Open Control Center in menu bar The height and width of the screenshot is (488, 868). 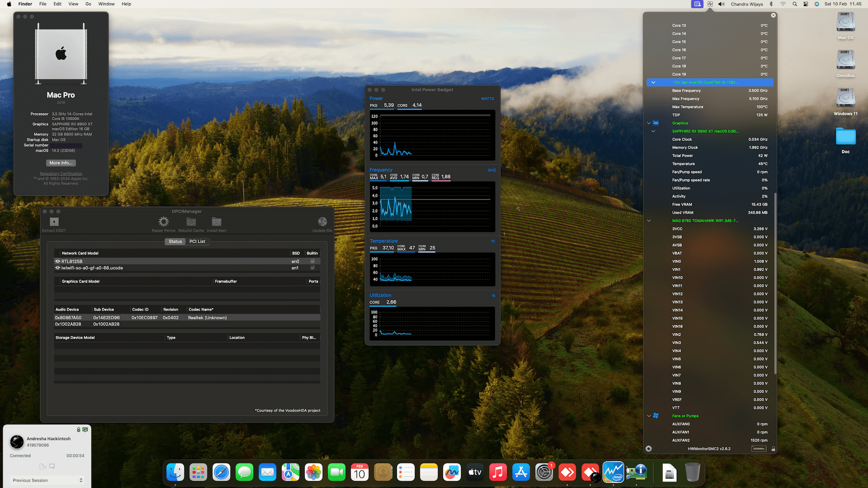[x=806, y=4]
